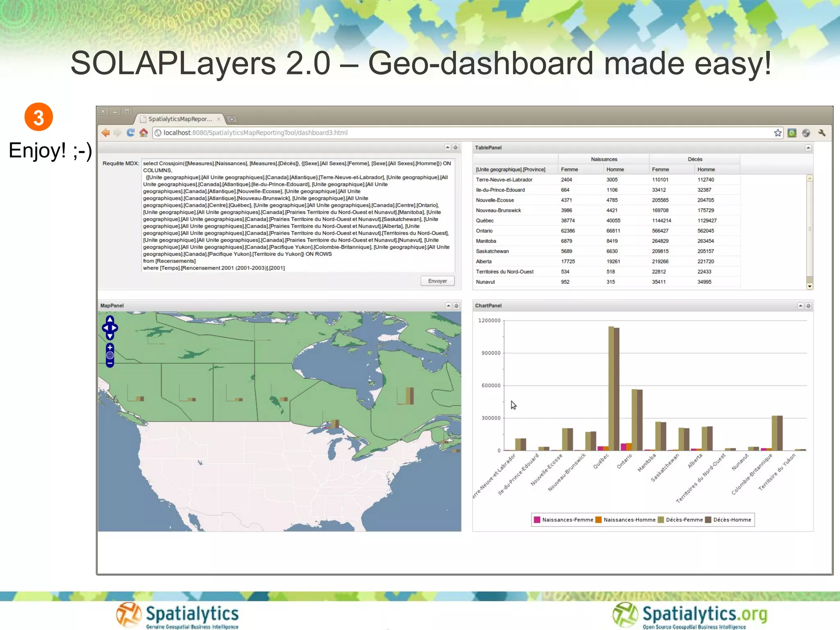This screenshot has height=630, width=840.
Task: Select the Ile-du-Prince-Edouard table row
Action: [x=607, y=190]
